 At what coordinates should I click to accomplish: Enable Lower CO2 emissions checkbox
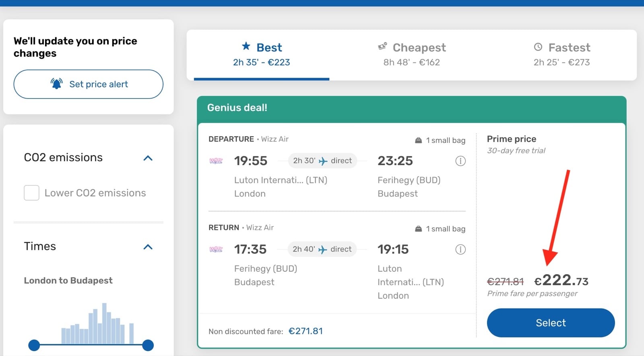(31, 193)
